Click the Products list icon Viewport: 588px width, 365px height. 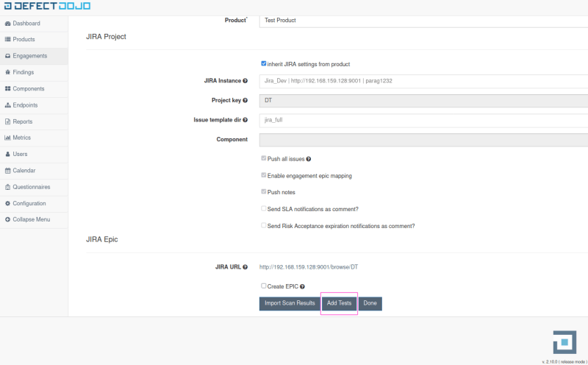[x=7, y=39]
